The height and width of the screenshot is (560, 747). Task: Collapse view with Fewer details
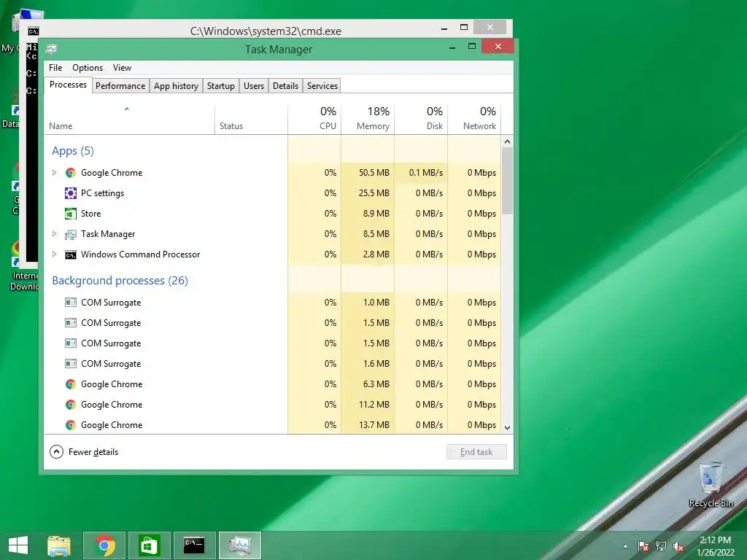click(84, 452)
